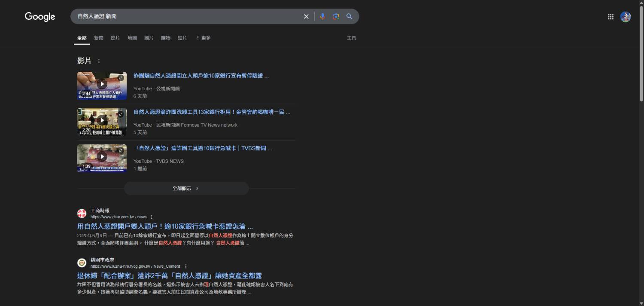
Task: Switch to the 地圖 tab
Action: pyautogui.click(x=132, y=38)
